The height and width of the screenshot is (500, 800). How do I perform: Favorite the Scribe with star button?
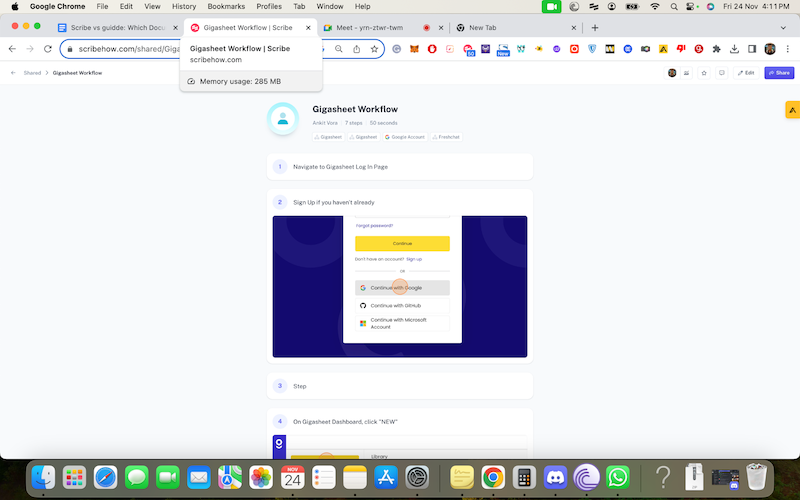pyautogui.click(x=704, y=73)
